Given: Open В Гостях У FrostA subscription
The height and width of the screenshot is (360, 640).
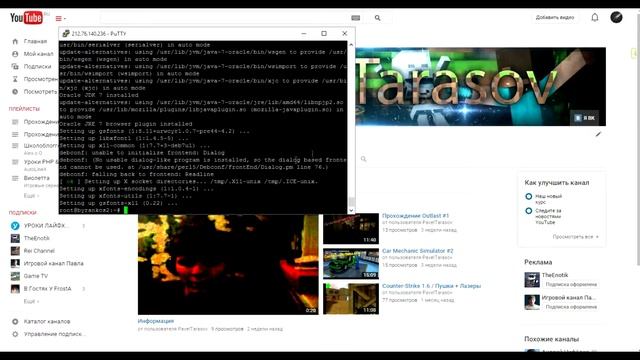Looking at the screenshot, I should point(47,289).
